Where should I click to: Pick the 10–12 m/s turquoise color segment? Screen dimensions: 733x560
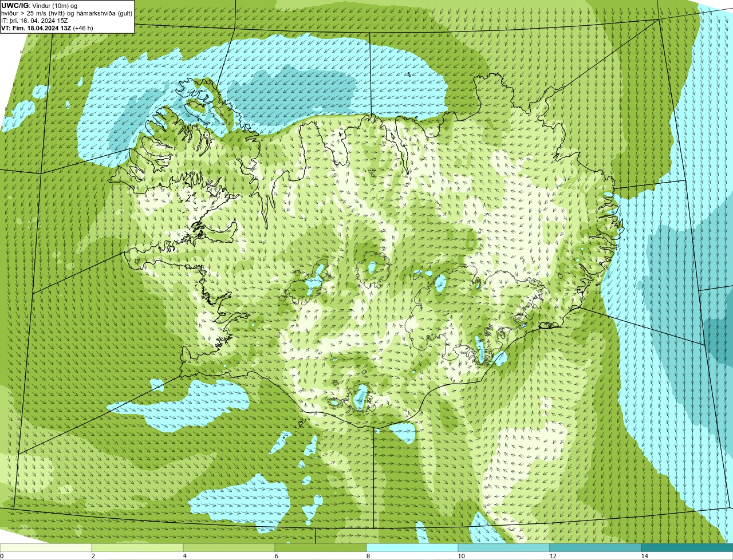click(x=504, y=547)
